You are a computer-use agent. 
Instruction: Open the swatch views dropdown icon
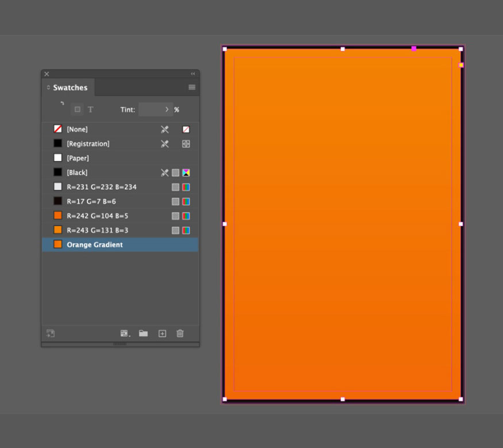point(125,334)
